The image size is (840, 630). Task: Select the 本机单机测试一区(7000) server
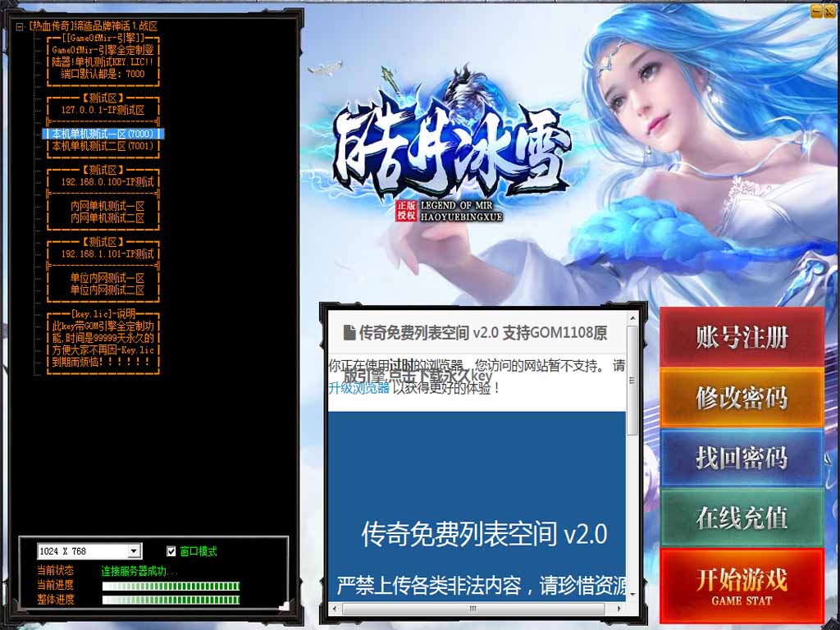point(103,134)
